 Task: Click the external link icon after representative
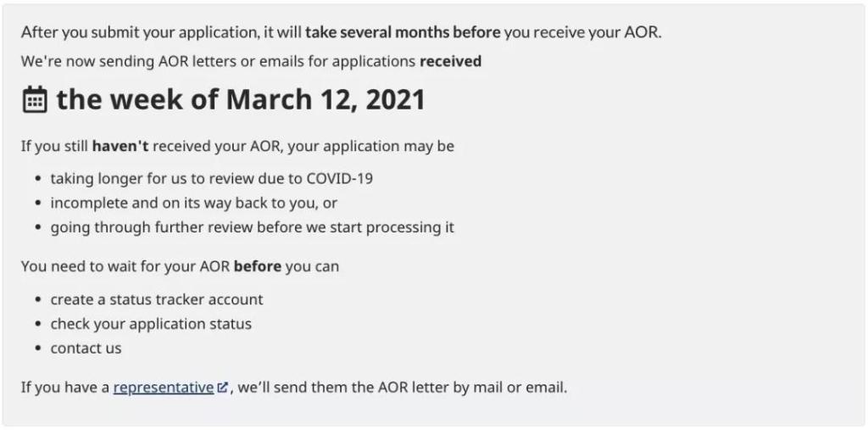pyautogui.click(x=222, y=388)
